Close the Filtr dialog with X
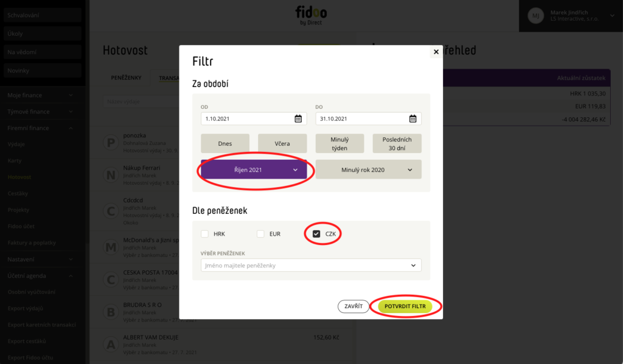This screenshot has width=623, height=364. 436,52
